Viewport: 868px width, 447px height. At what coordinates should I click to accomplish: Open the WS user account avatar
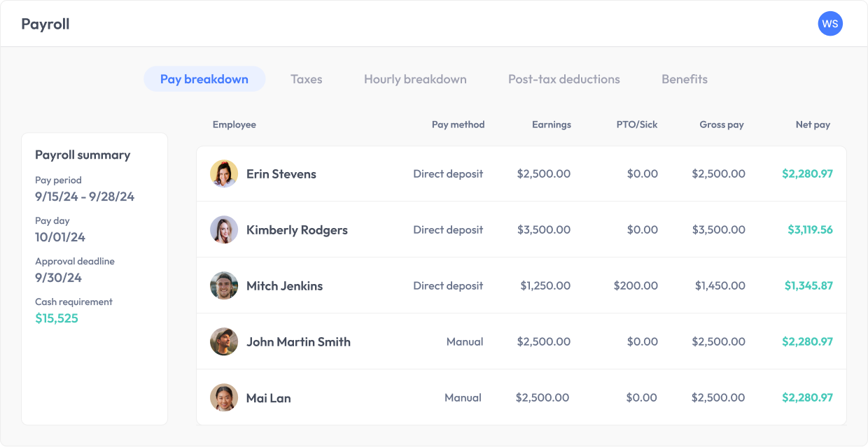pyautogui.click(x=830, y=23)
